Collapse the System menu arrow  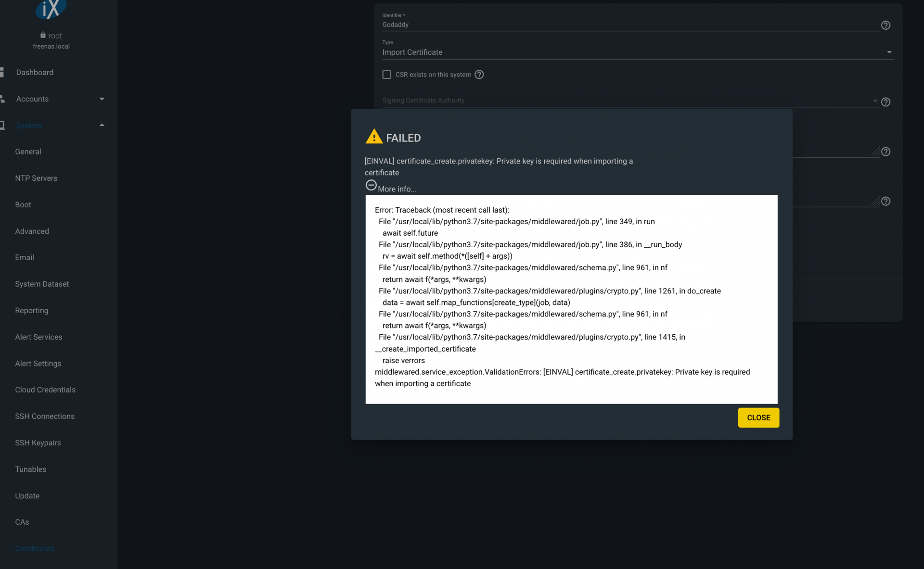click(102, 125)
